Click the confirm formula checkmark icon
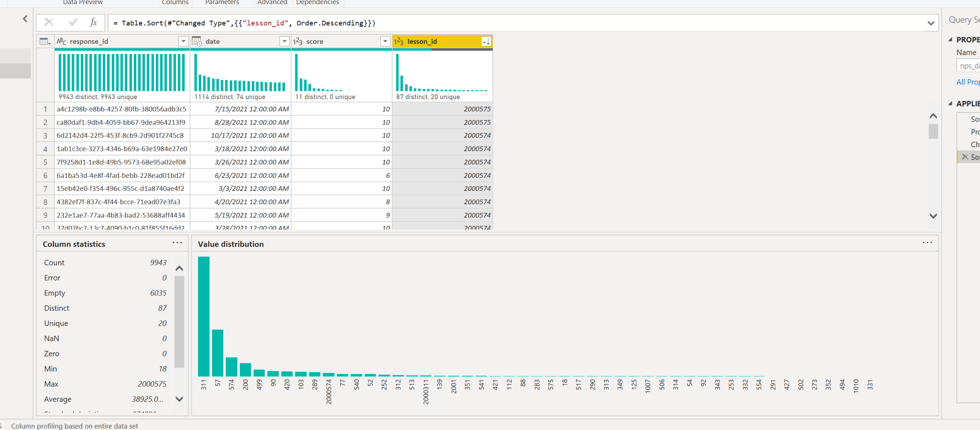 pyautogui.click(x=73, y=22)
